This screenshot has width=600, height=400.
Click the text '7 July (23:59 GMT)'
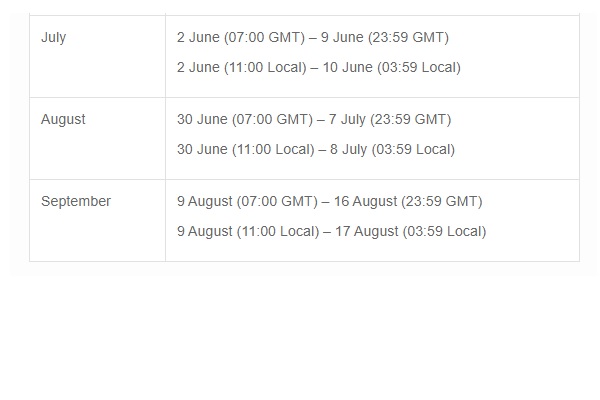point(390,119)
